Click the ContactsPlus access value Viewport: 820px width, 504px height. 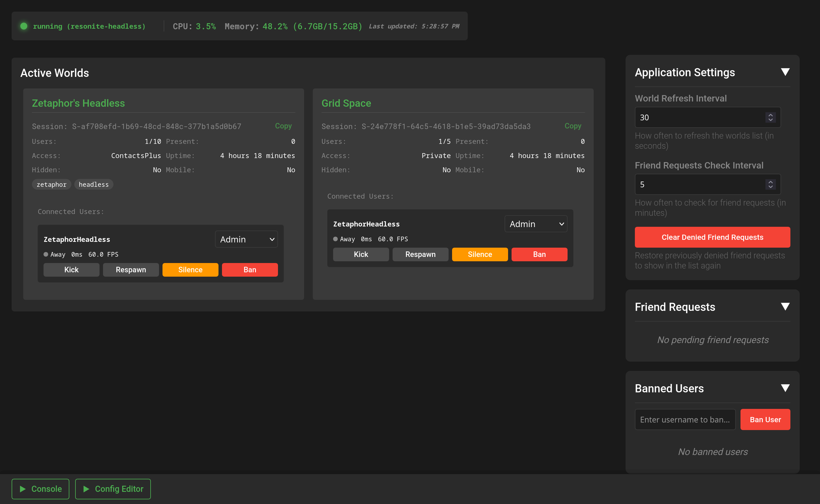coord(136,156)
